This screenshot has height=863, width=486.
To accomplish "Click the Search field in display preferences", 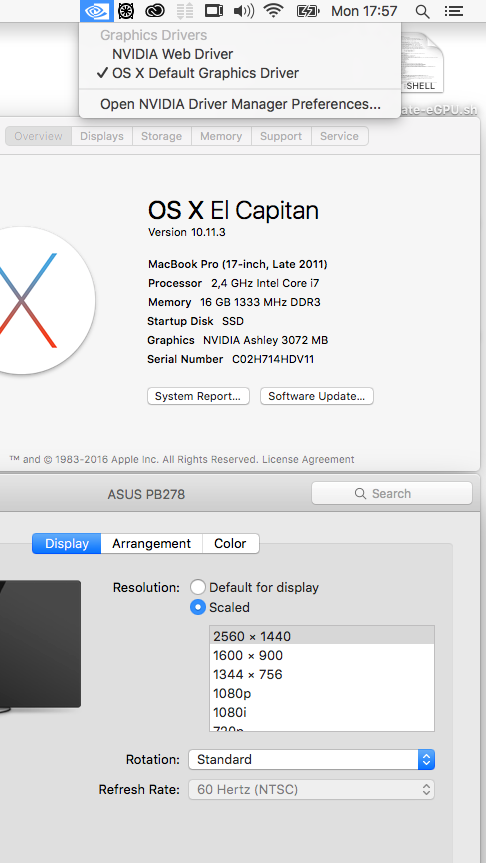I will pos(392,493).
